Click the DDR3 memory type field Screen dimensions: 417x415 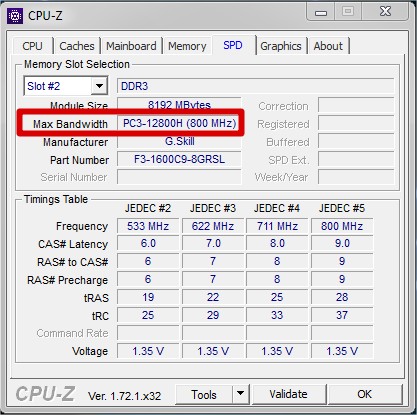point(255,86)
